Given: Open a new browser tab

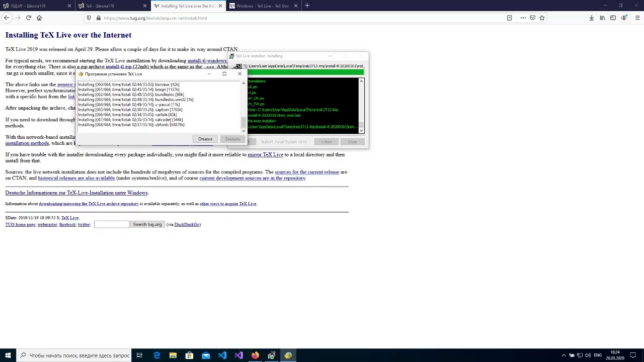Looking at the screenshot, I should coord(307,6).
